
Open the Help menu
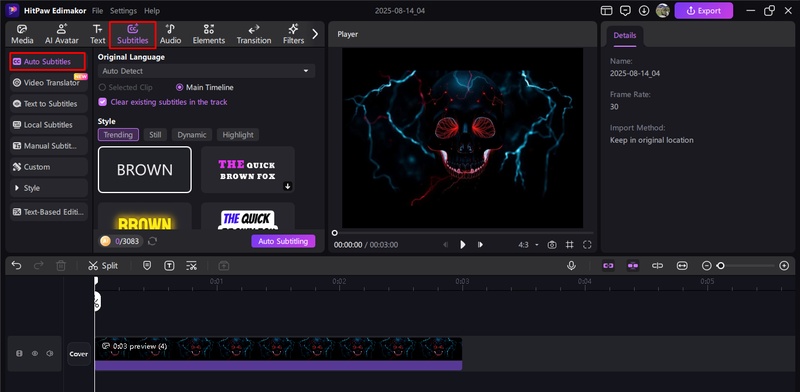(152, 11)
